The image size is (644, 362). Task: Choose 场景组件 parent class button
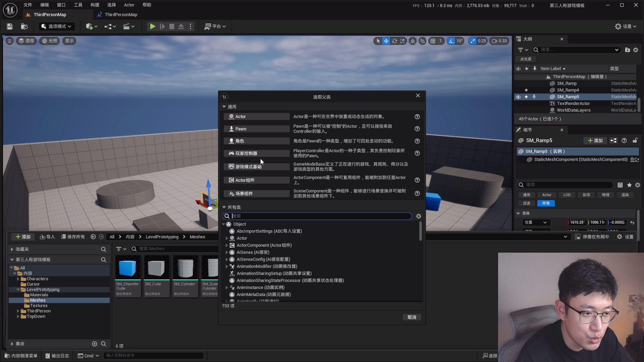point(256,194)
